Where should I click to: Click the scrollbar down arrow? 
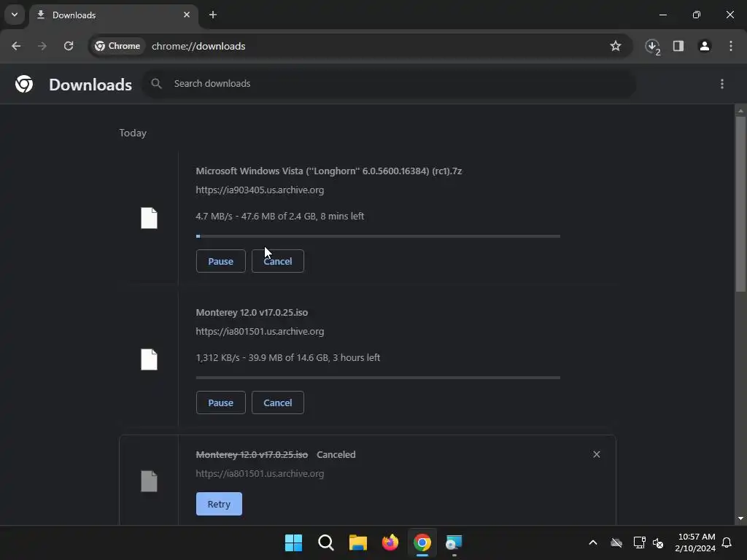point(740,518)
